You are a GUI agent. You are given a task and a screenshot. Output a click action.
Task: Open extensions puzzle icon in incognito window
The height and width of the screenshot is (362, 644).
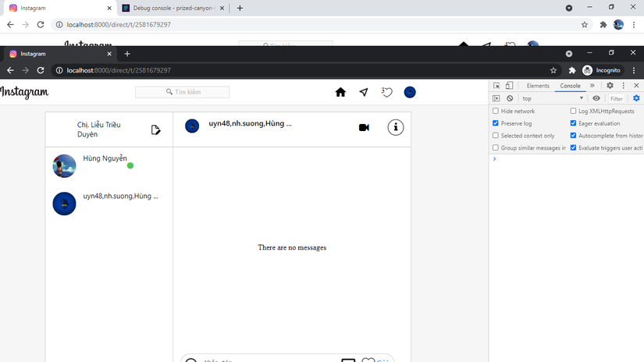572,70
